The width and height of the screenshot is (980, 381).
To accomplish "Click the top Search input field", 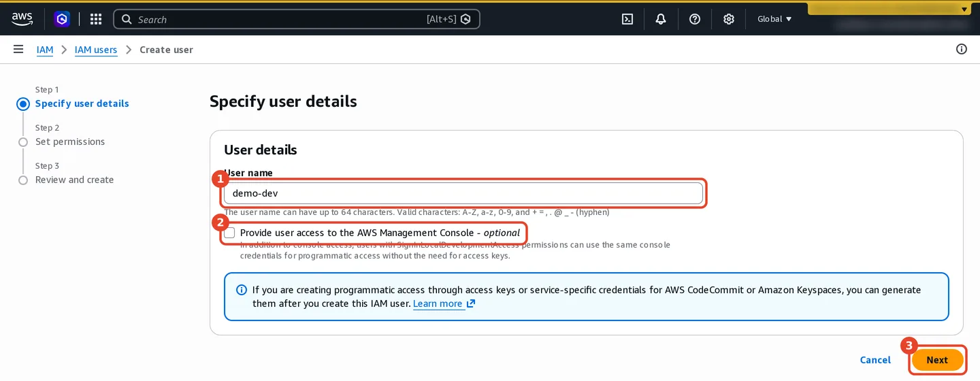I will 297,19.
